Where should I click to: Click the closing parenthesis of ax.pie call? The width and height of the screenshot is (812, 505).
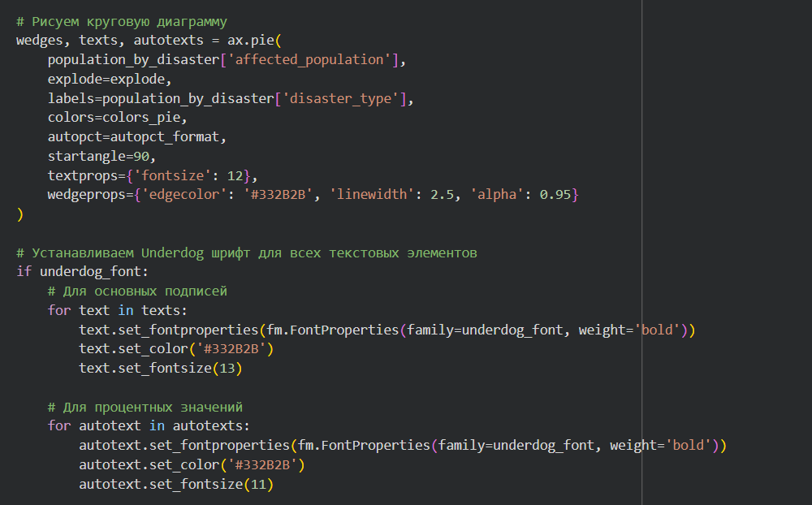point(20,214)
